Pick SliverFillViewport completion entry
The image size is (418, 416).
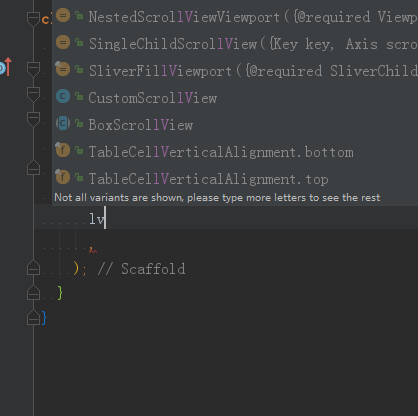tap(235, 71)
